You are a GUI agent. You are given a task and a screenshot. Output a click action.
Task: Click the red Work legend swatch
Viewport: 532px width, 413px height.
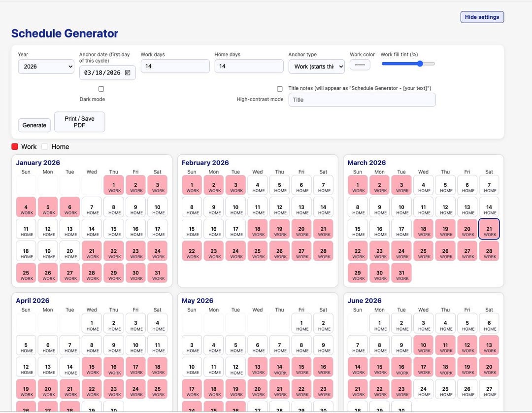(x=15, y=146)
